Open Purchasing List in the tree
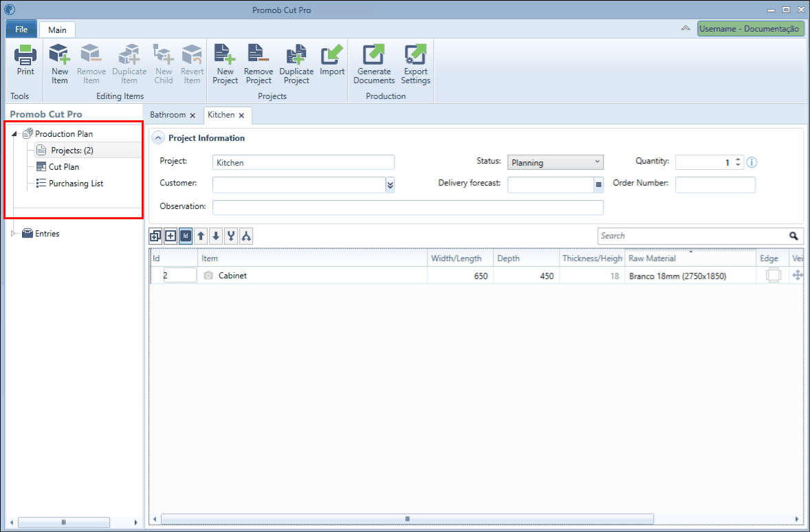The width and height of the screenshot is (810, 532). coord(76,184)
